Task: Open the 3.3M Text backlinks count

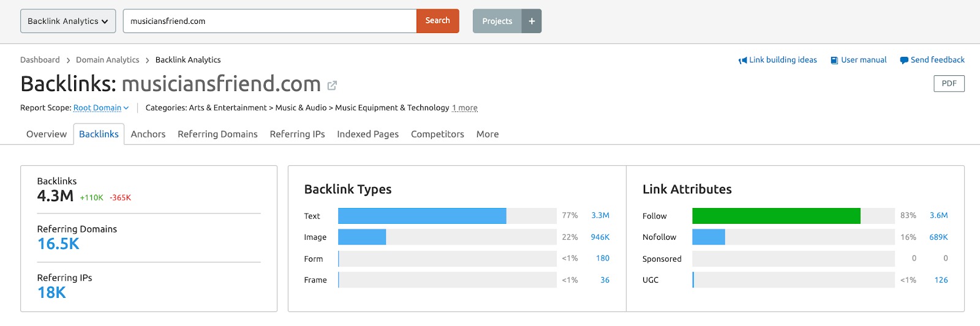Action: coord(600,215)
